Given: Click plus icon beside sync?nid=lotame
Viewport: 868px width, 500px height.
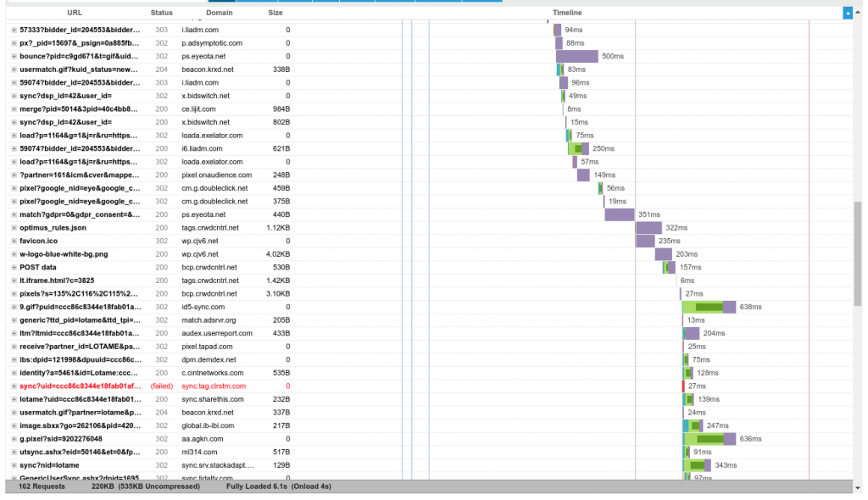Looking at the screenshot, I should [x=14, y=465].
